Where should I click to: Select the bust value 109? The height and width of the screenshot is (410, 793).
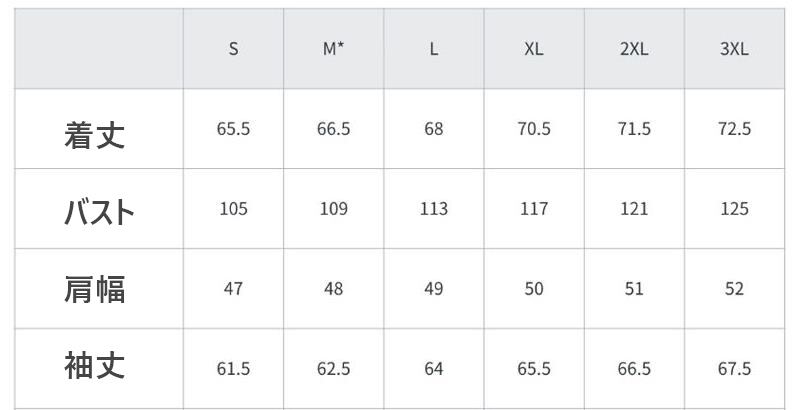coord(334,209)
